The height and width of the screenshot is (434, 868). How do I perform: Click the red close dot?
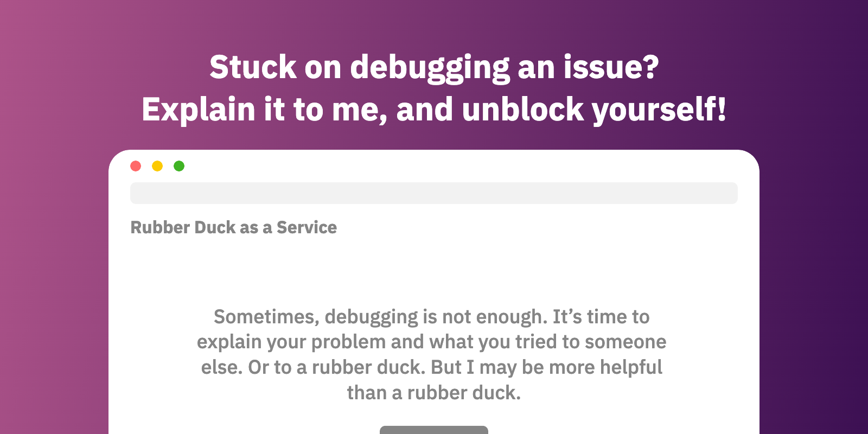tap(136, 166)
